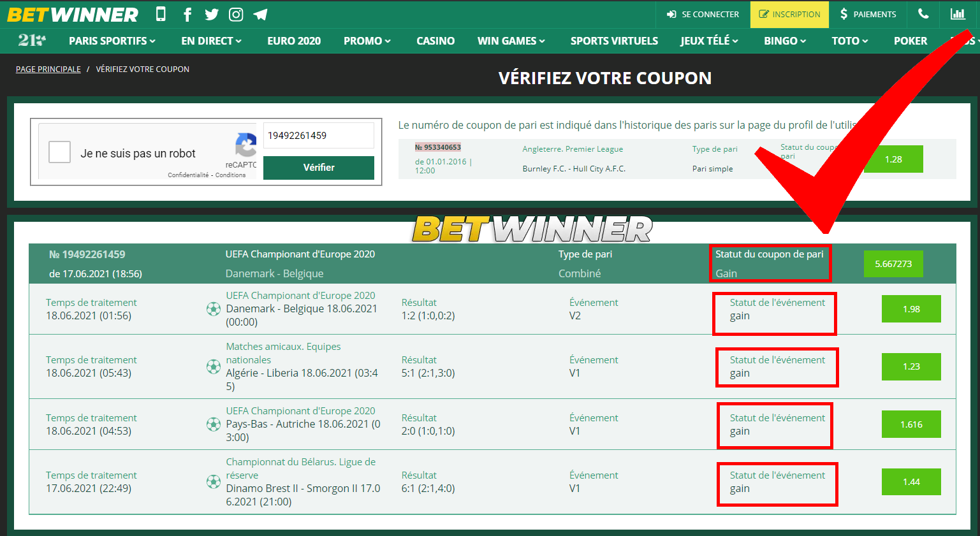Screen dimensions: 980x536
Task: Expand the JEUX TÉLÉ dropdown
Action: click(708, 40)
